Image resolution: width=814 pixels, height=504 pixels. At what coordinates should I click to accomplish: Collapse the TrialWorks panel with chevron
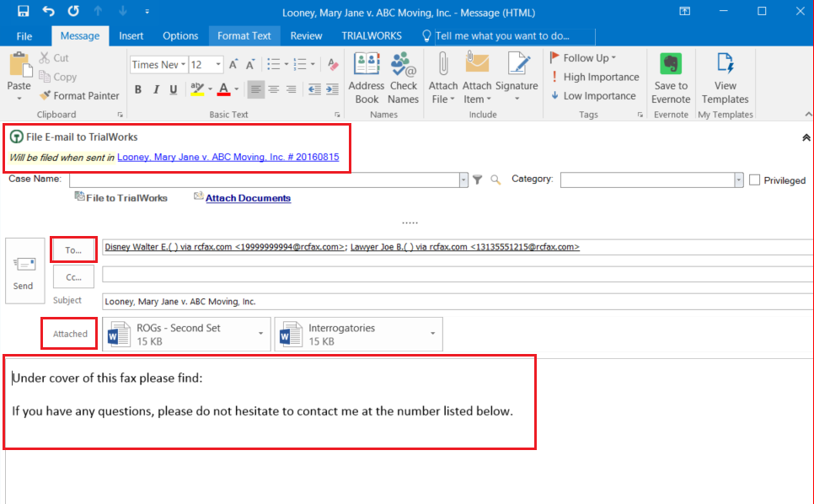pyautogui.click(x=806, y=137)
